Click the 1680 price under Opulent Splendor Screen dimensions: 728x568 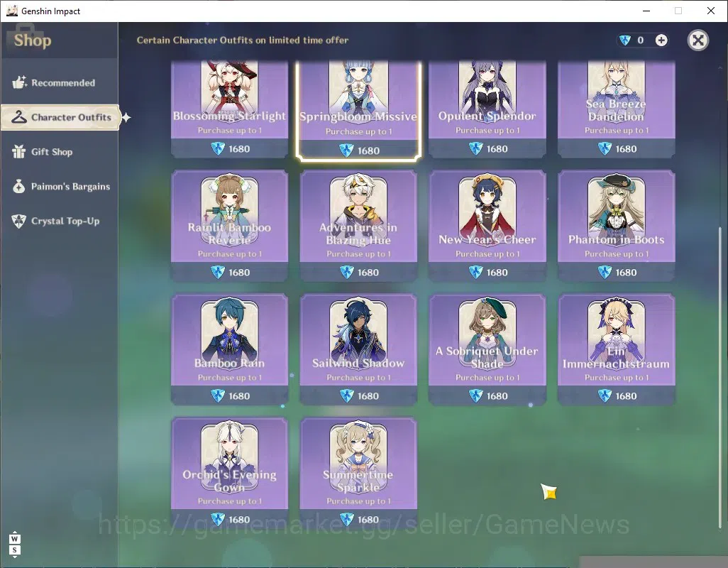tap(497, 149)
